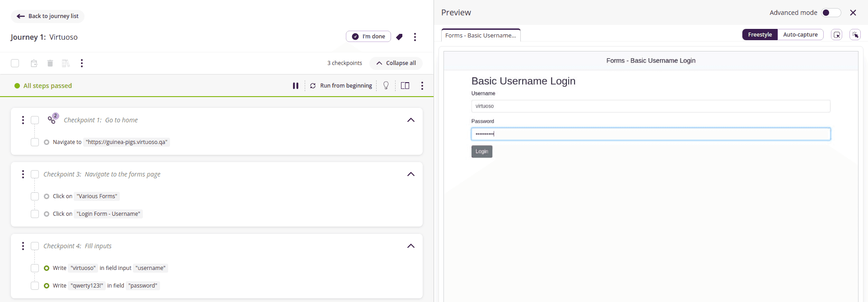Screen dimensions: 868x302
Task: Toggle the split panel view icon
Action: pyautogui.click(x=405, y=86)
